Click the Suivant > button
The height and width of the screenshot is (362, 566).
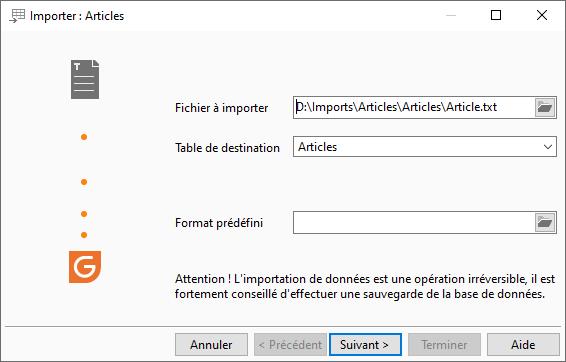[x=365, y=345]
